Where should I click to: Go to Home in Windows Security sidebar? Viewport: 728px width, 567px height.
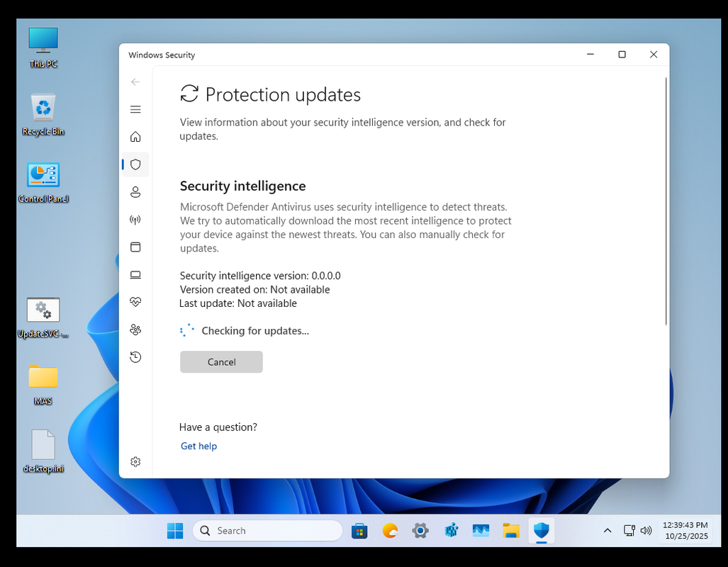(x=135, y=137)
